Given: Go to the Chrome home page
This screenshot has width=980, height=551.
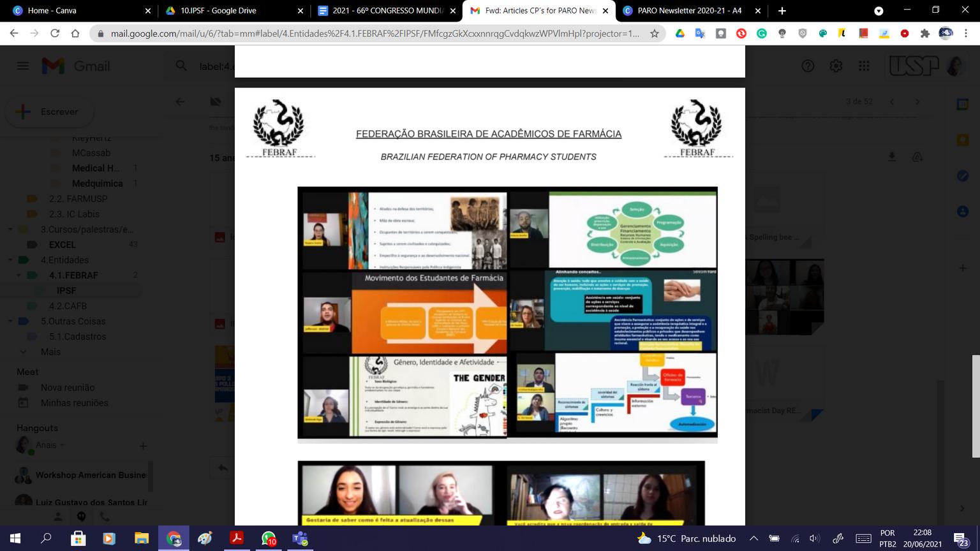Looking at the screenshot, I should point(75,33).
